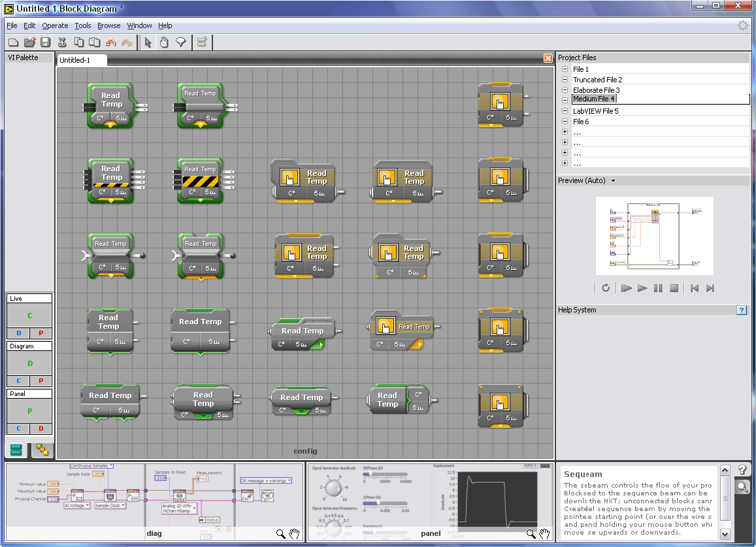This screenshot has width=756, height=547.
Task: Toggle the blue C button under Panel
Action: point(18,429)
